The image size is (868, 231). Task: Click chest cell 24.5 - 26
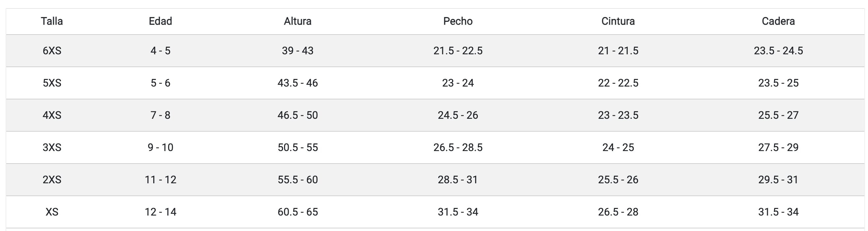tap(458, 115)
